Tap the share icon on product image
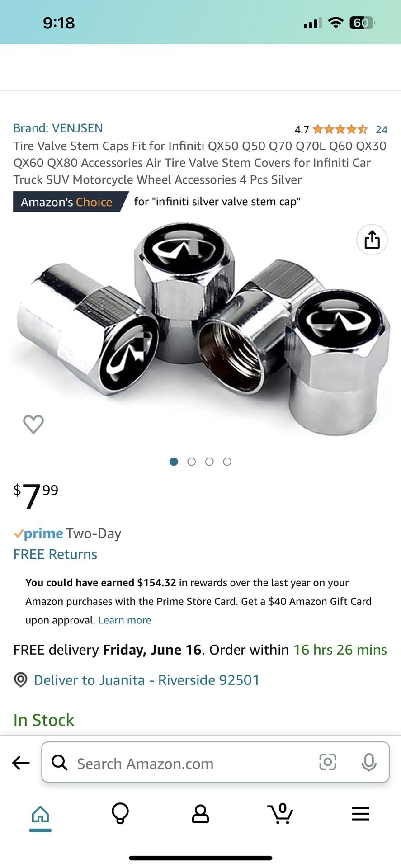 [372, 240]
